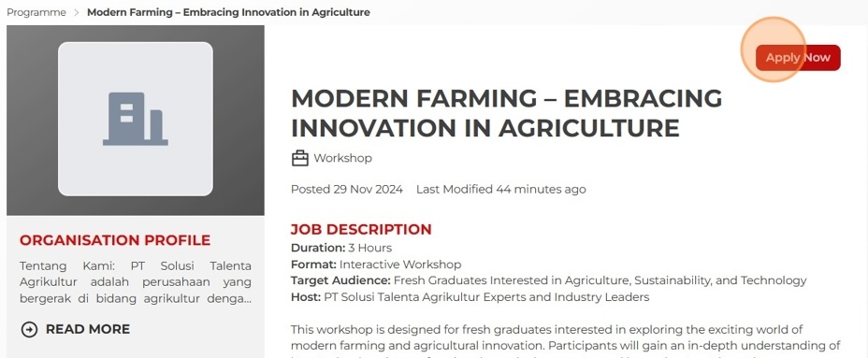
Task: Click the Apply Now button
Action: (x=798, y=58)
